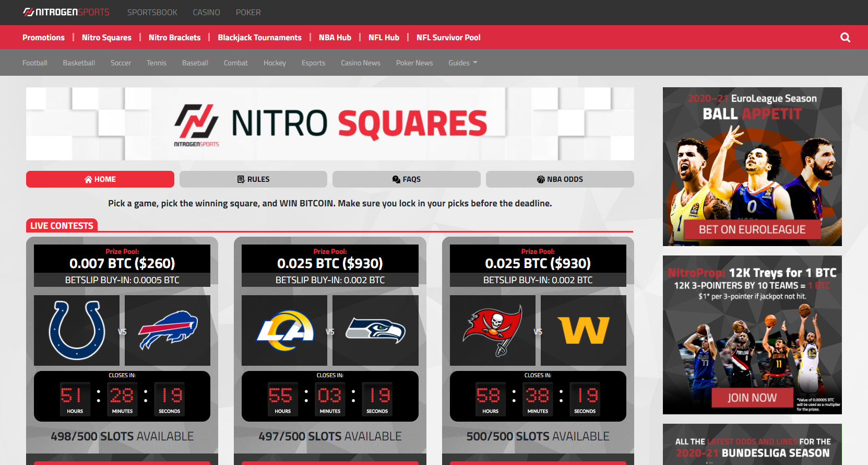Open the search magnifier icon

click(x=845, y=37)
